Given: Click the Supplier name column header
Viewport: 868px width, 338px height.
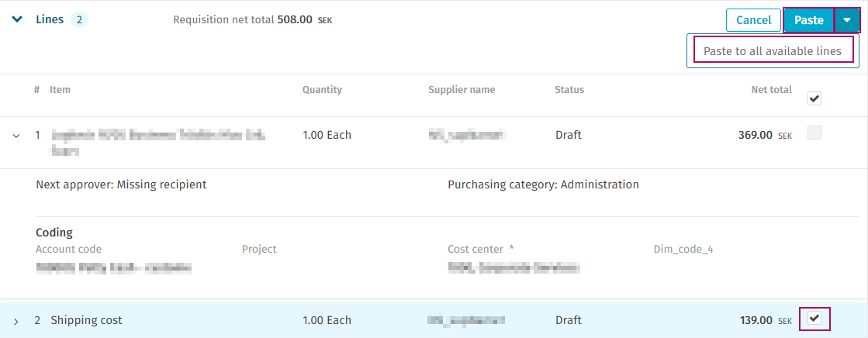Looking at the screenshot, I should pyautogui.click(x=462, y=90).
